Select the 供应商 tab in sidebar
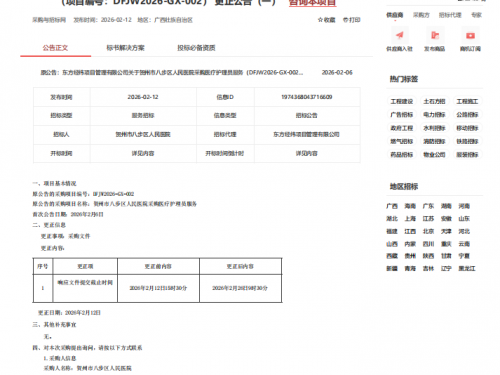500x375 pixels. (x=395, y=15)
